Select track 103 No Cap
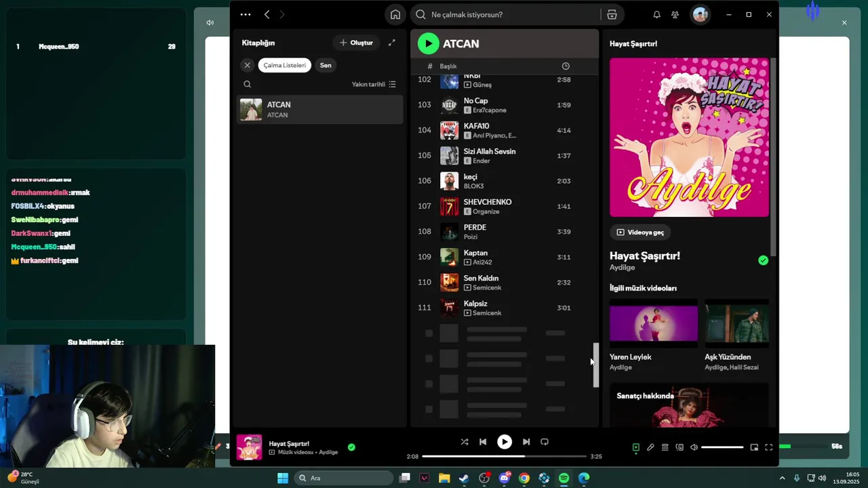This screenshot has height=488, width=868. (504, 105)
